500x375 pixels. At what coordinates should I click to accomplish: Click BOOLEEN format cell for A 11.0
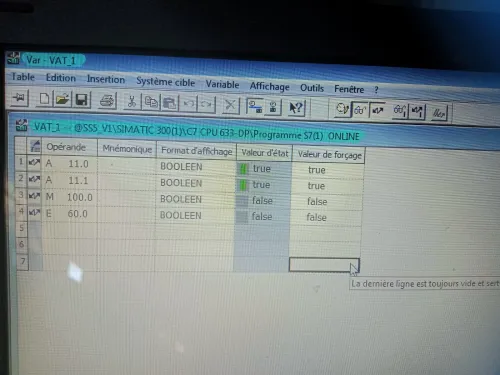[196, 167]
